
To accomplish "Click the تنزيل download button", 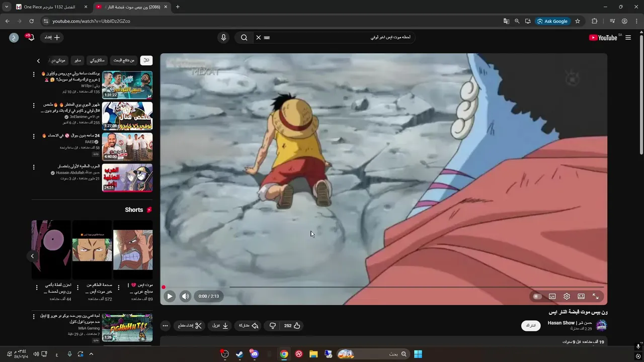I will pyautogui.click(x=220, y=326).
